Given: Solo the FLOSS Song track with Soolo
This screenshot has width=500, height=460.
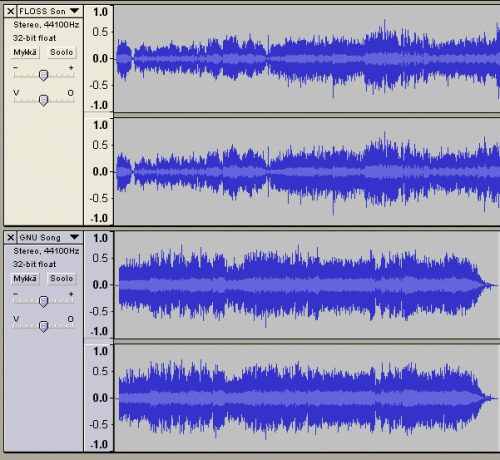Looking at the screenshot, I should [x=61, y=52].
